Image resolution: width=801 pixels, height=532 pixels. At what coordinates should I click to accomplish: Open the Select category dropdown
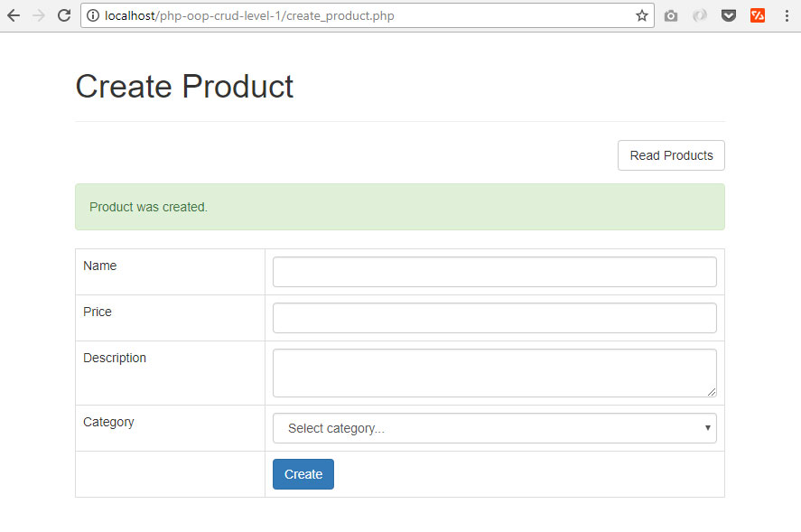point(494,428)
